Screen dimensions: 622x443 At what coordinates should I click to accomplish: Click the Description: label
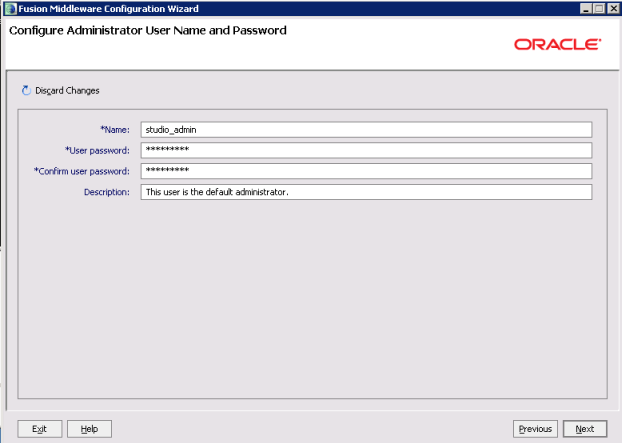[x=107, y=192]
